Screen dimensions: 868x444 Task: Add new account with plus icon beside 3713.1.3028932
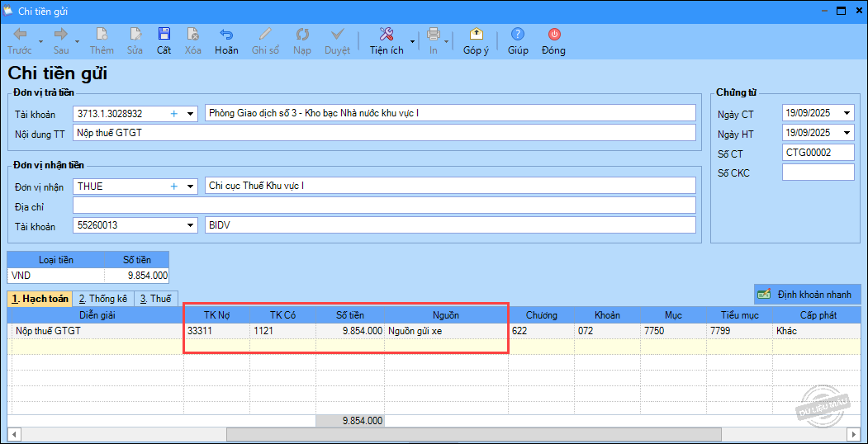click(x=174, y=113)
